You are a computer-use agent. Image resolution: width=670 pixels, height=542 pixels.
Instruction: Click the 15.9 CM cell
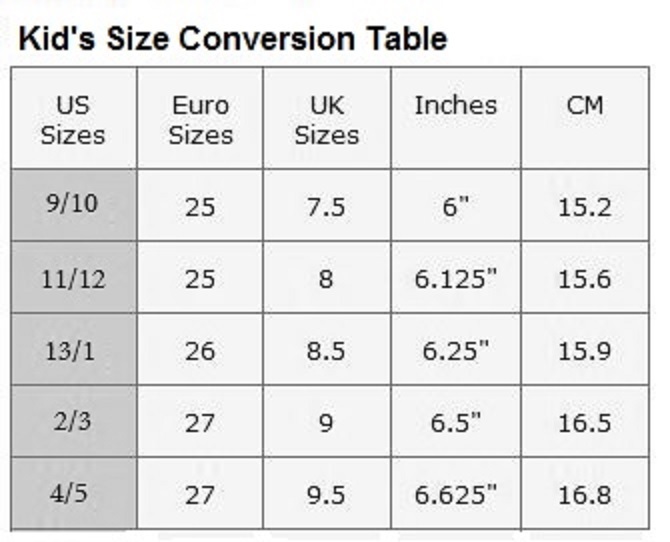pyautogui.click(x=585, y=351)
